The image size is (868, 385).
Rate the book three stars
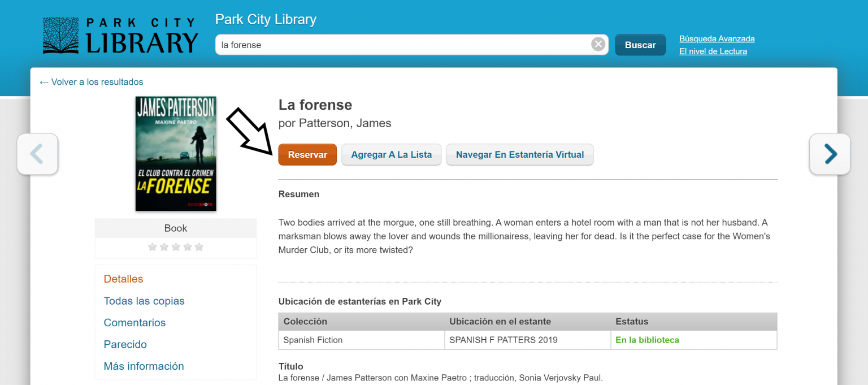click(176, 247)
